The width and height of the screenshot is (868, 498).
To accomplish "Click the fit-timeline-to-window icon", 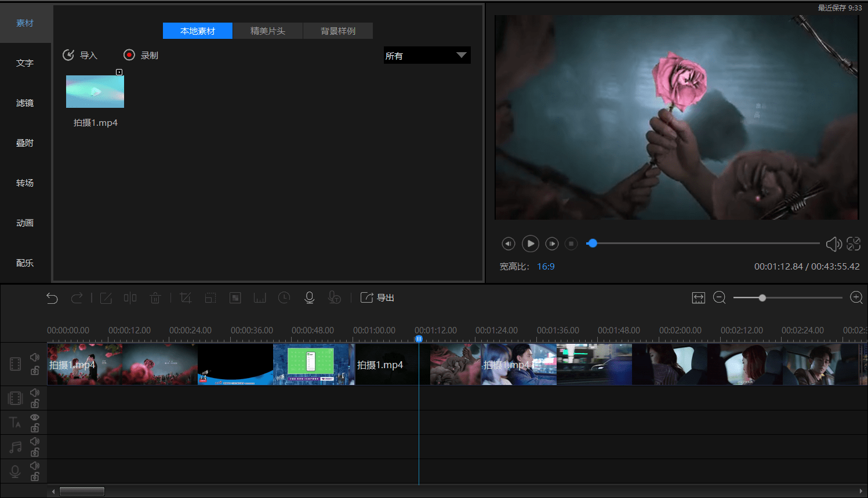I will click(x=698, y=298).
